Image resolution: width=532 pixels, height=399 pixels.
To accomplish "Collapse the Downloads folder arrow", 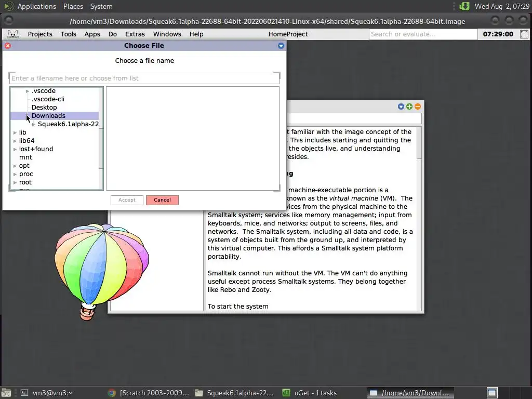I will [28, 116].
